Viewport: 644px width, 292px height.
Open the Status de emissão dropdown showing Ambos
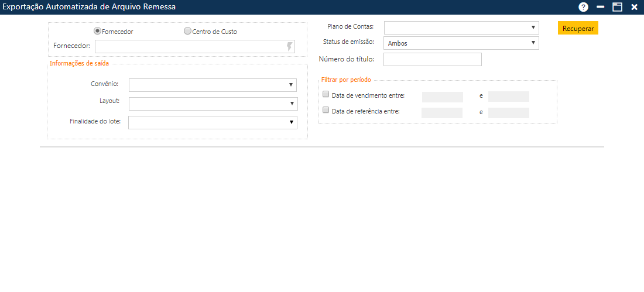(x=461, y=43)
